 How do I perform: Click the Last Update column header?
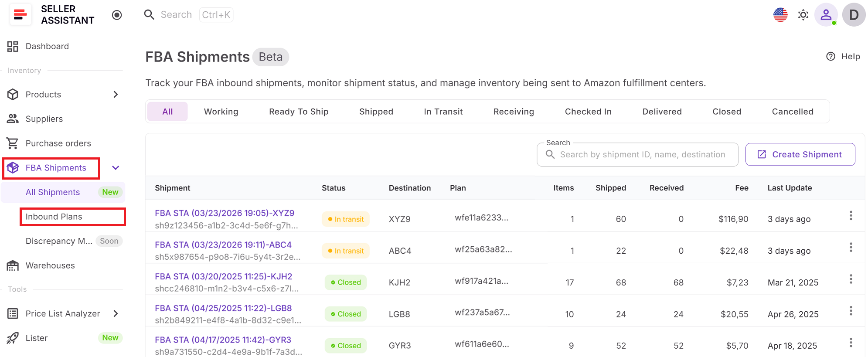(x=790, y=188)
